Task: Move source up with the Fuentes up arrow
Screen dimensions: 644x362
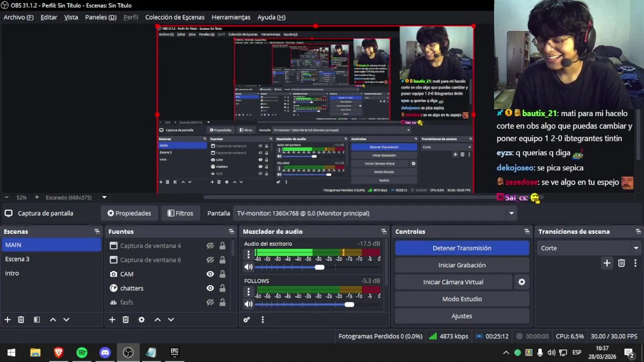Action: tap(157, 320)
